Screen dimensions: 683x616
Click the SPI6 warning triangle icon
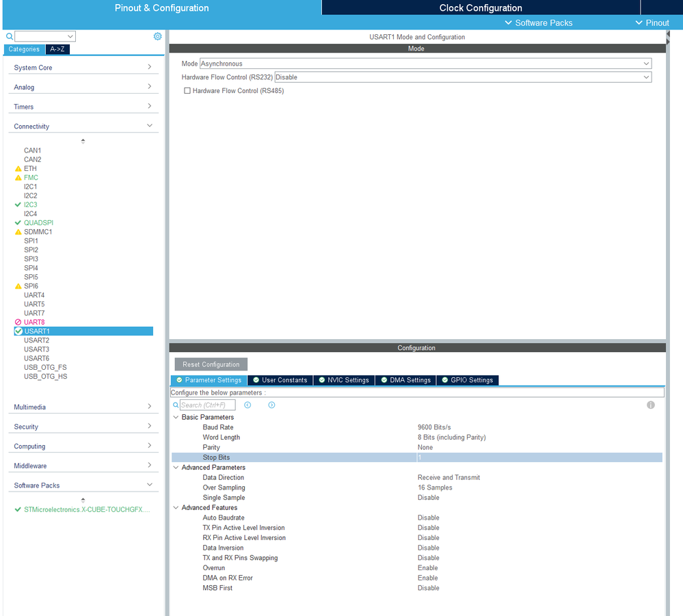(x=18, y=286)
